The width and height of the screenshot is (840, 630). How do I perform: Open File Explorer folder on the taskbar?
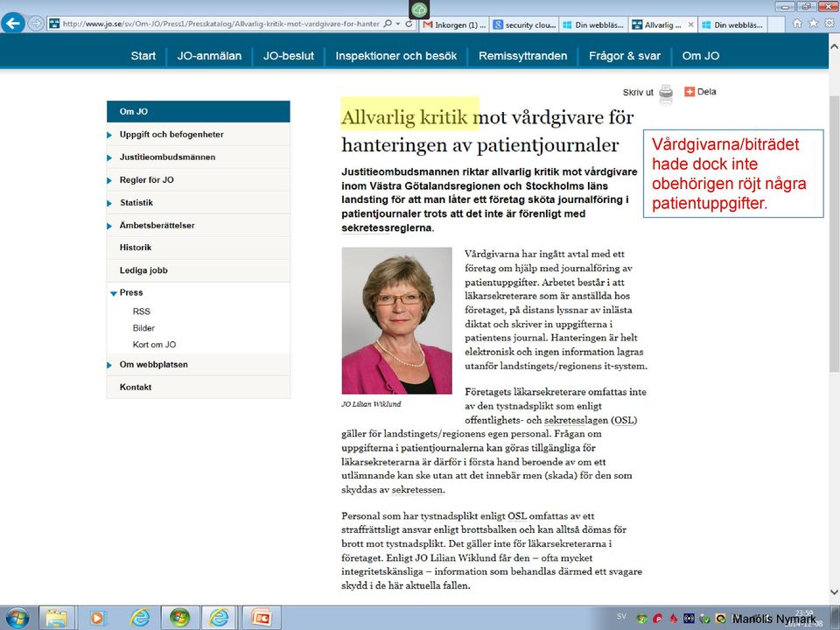click(56, 619)
